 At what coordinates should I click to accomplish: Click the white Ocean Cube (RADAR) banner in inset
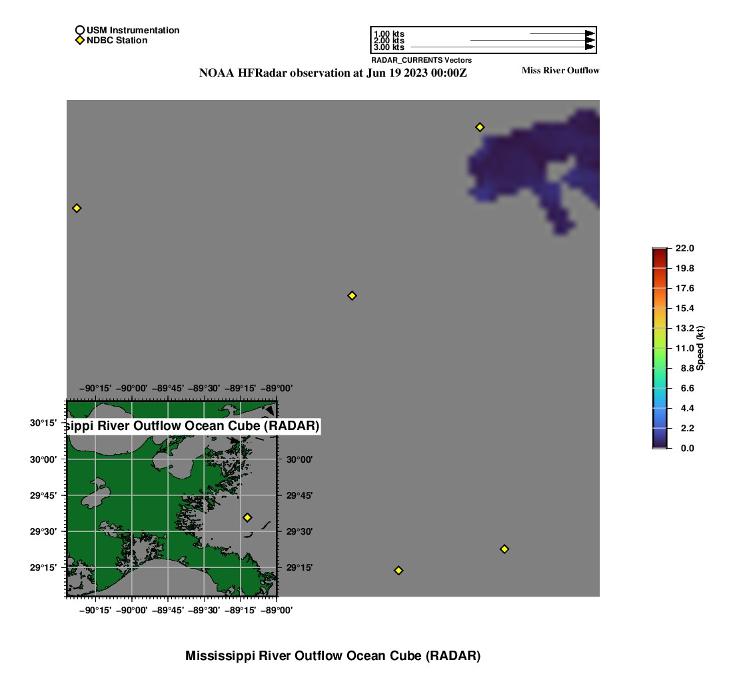pos(193,425)
